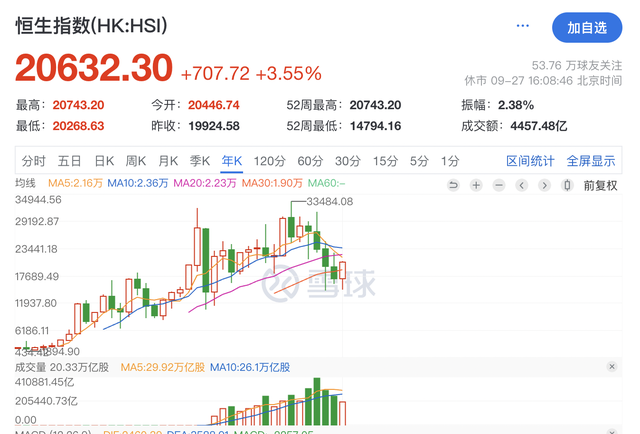The image size is (640, 434).
Task: Click the 成交额 value 4457.48亿
Action: click(539, 126)
